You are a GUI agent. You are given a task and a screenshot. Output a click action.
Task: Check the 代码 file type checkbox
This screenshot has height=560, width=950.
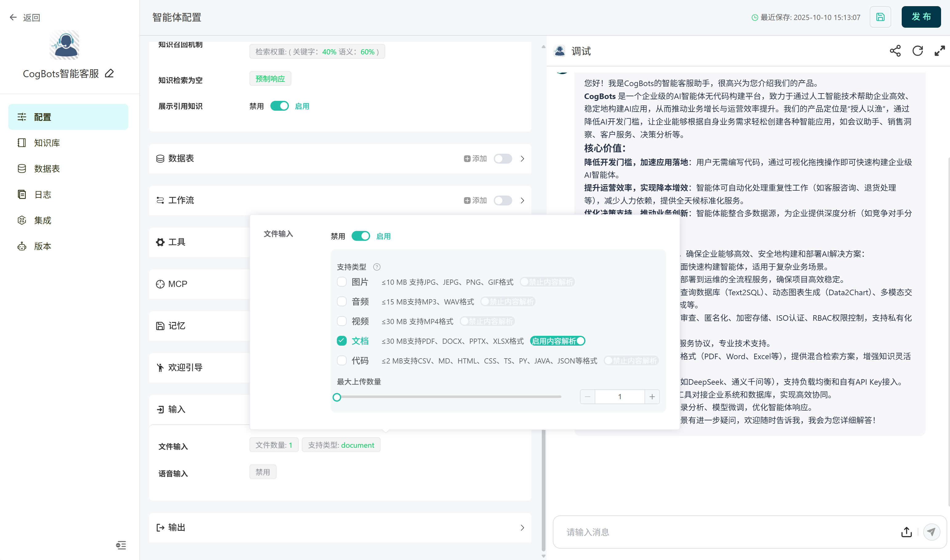point(341,360)
